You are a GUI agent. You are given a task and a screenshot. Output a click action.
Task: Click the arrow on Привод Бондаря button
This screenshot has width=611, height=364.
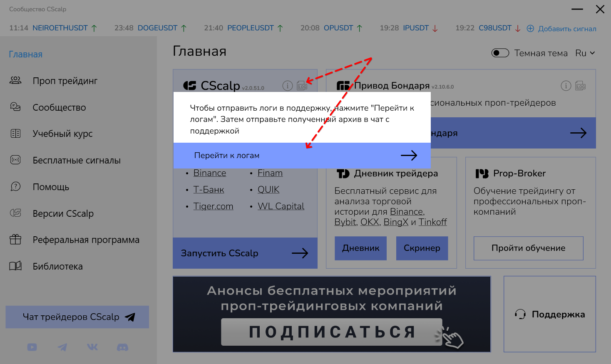tap(578, 133)
